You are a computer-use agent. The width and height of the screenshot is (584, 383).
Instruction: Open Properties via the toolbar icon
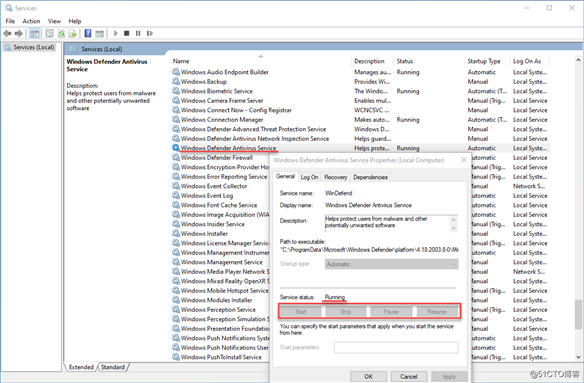point(49,34)
